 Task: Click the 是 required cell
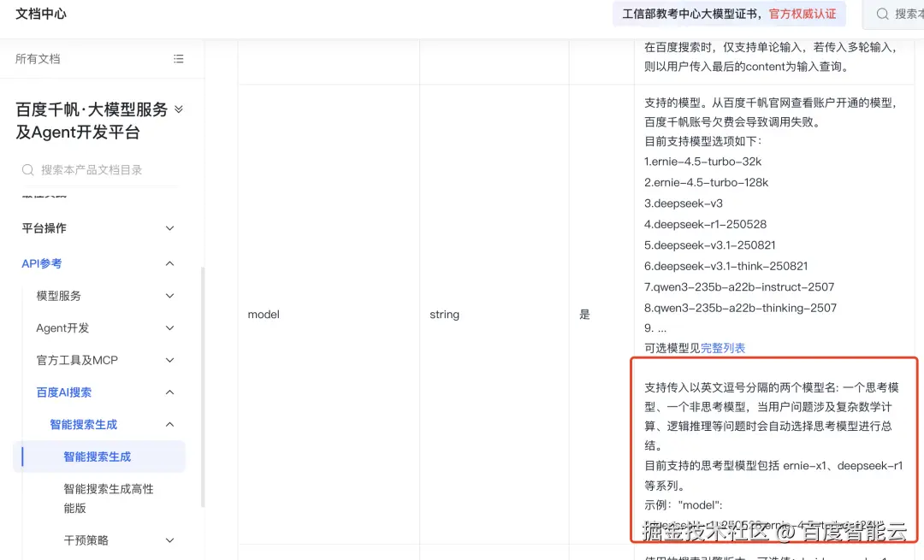point(584,315)
